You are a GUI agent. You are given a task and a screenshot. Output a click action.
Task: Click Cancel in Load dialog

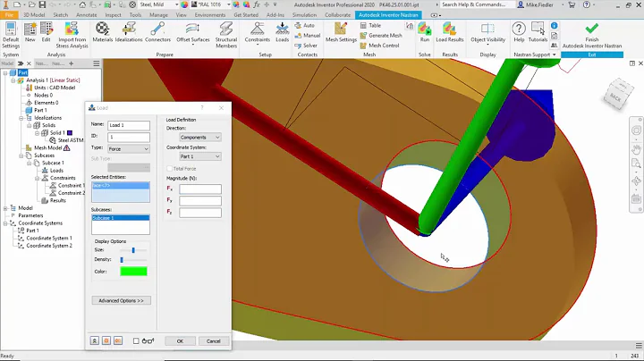(x=214, y=341)
